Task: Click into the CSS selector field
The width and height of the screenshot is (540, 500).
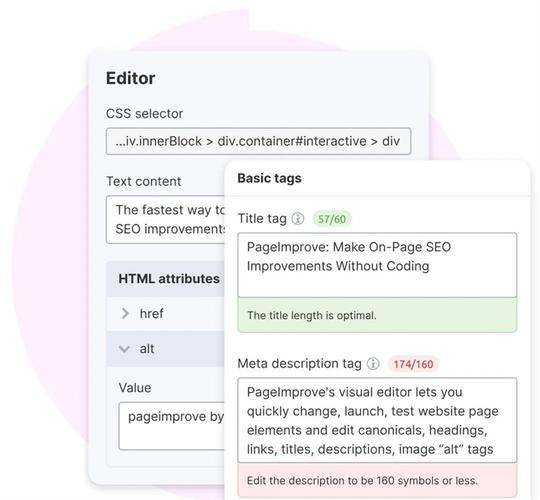Action: point(258,141)
